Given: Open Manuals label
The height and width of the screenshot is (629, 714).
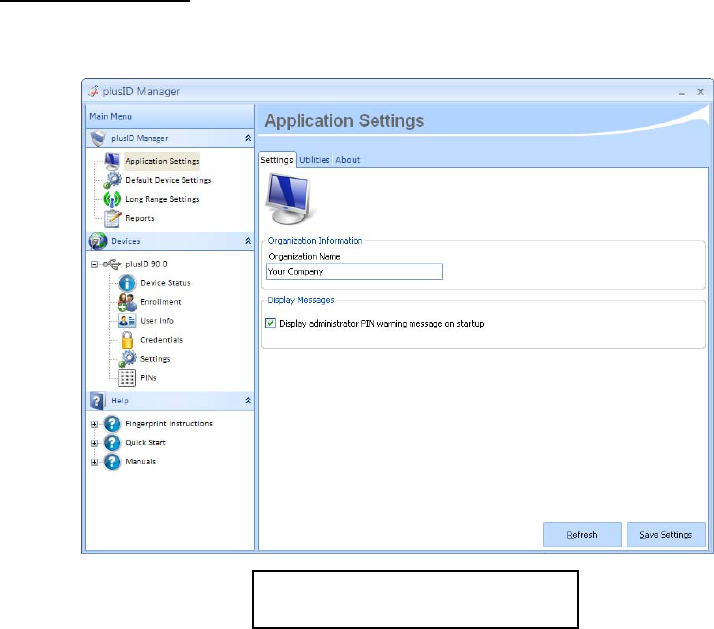Looking at the screenshot, I should click(140, 461).
